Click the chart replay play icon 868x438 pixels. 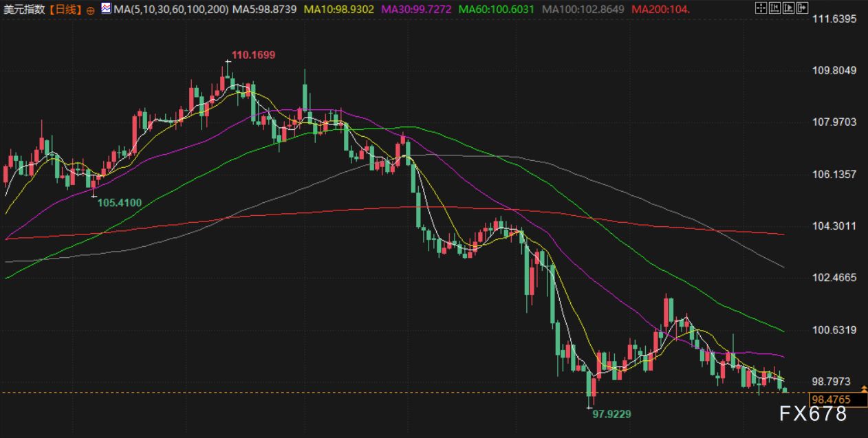coord(788,8)
